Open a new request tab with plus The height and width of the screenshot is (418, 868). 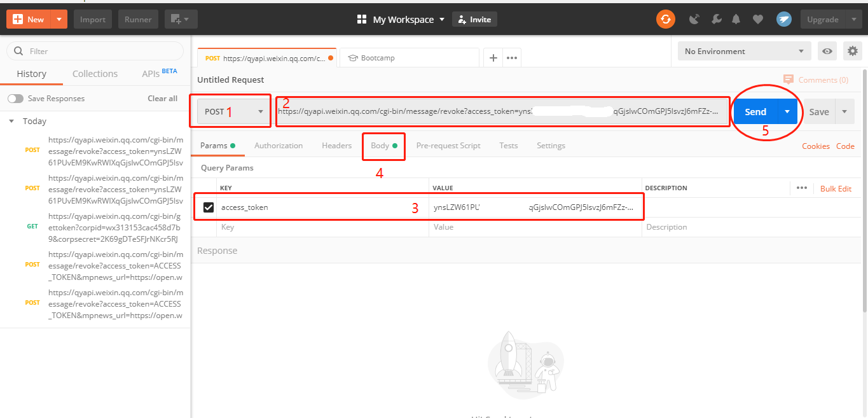(x=493, y=57)
